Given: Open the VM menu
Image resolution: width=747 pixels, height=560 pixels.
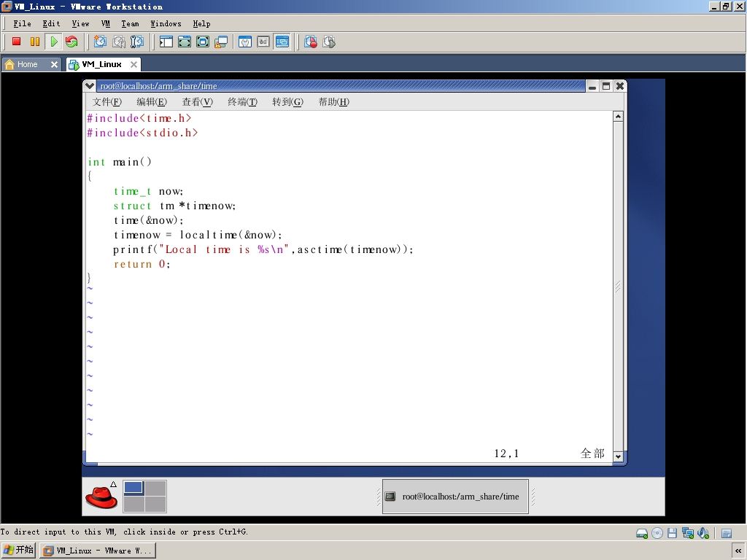Looking at the screenshot, I should click(x=106, y=24).
